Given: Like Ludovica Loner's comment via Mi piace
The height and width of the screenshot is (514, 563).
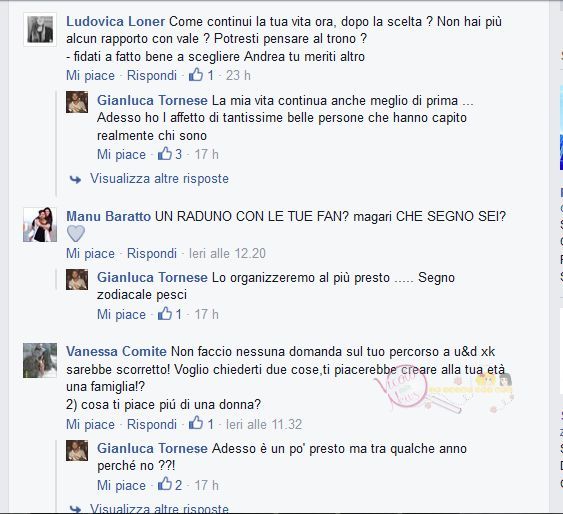Looking at the screenshot, I should 90,75.
